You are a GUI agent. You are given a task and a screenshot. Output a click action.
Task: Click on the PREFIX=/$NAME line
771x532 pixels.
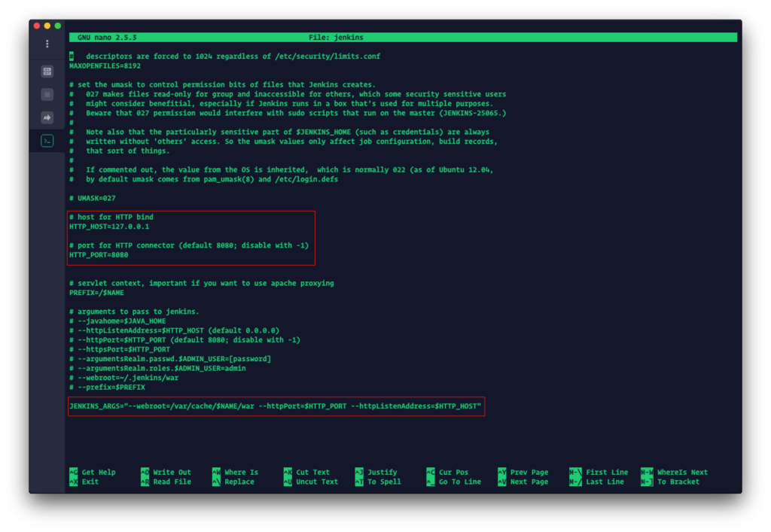(96, 293)
